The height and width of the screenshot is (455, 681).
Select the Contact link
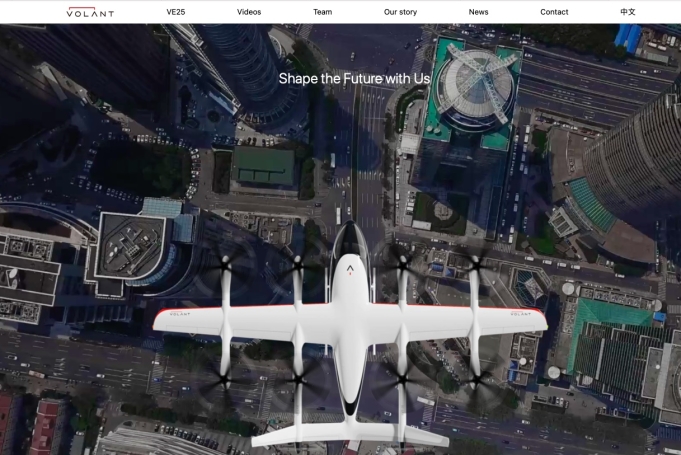[554, 12]
